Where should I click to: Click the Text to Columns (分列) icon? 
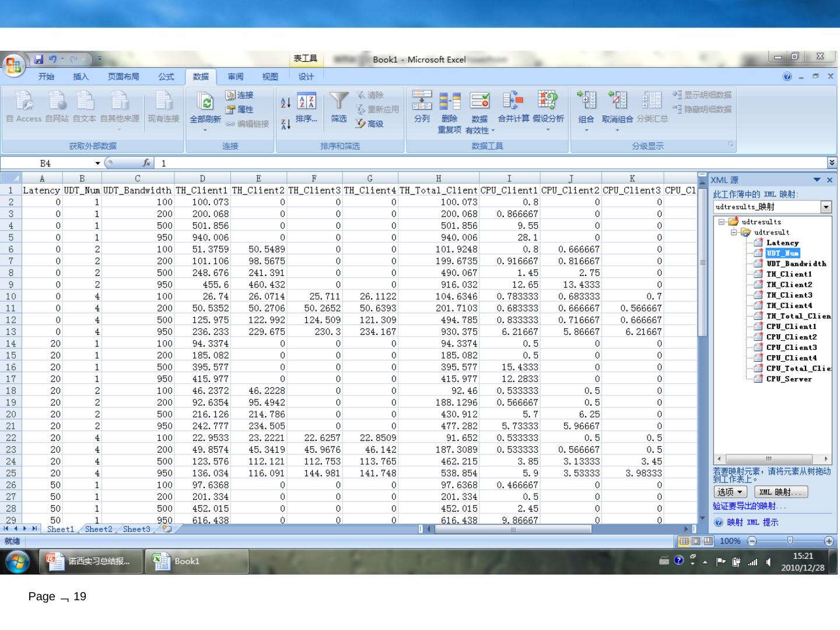click(422, 101)
